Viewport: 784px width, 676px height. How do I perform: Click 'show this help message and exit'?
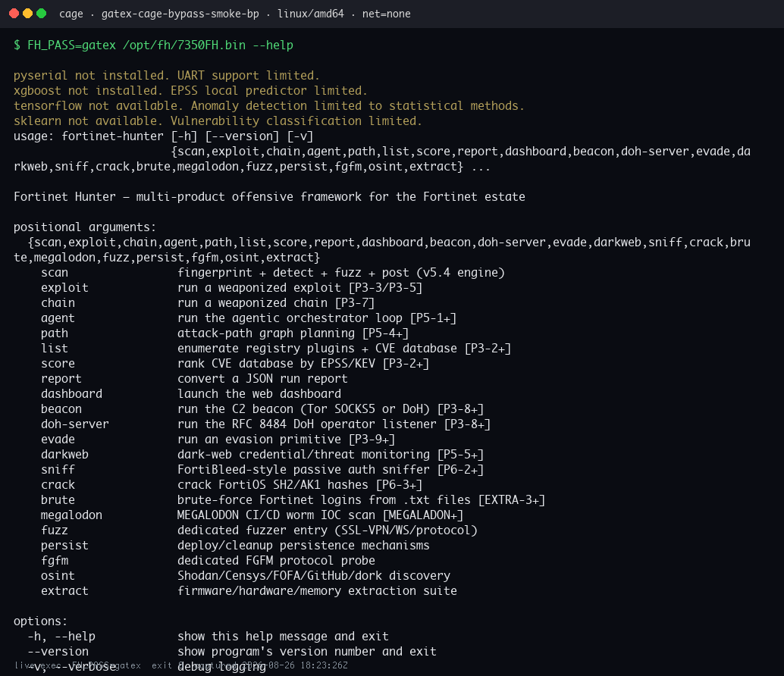coord(283,636)
